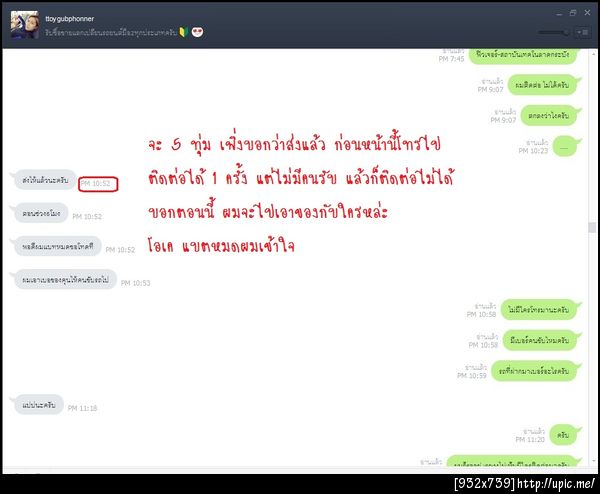Click the chat scrollbar down arrow
The image size is (600, 494).
pyautogui.click(x=593, y=461)
